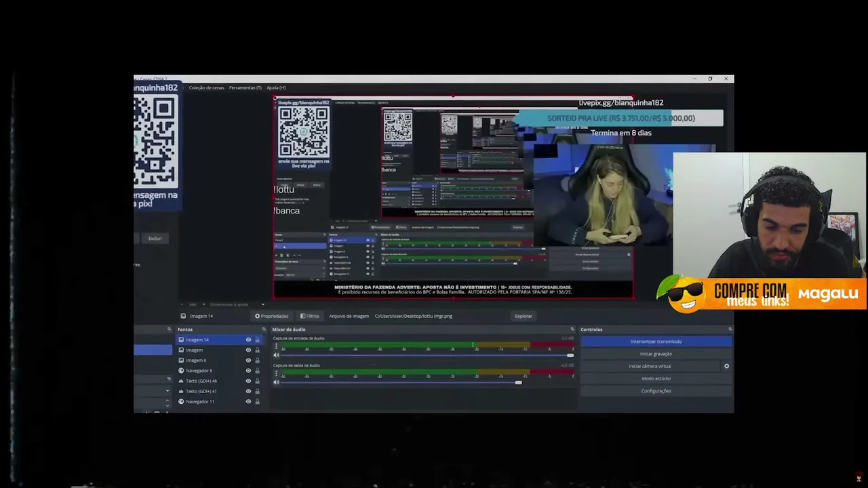
Task: Hide the Imagem 14 source
Action: click(x=248, y=340)
